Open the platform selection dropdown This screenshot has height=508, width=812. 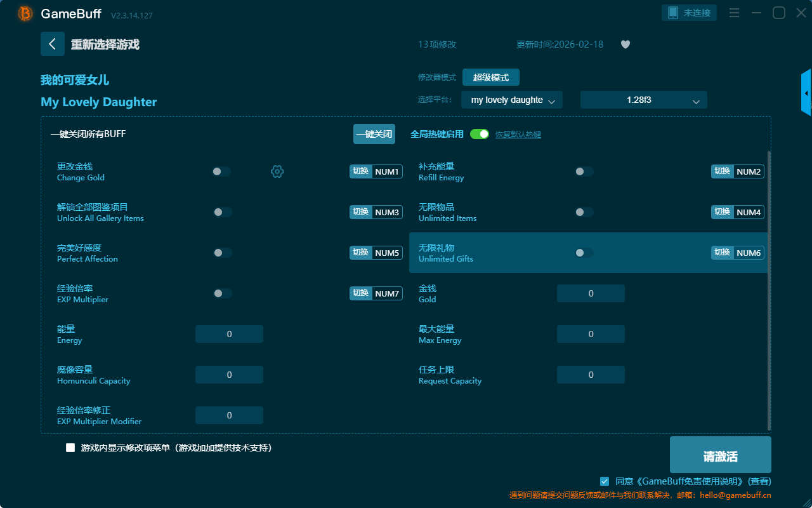(x=512, y=100)
